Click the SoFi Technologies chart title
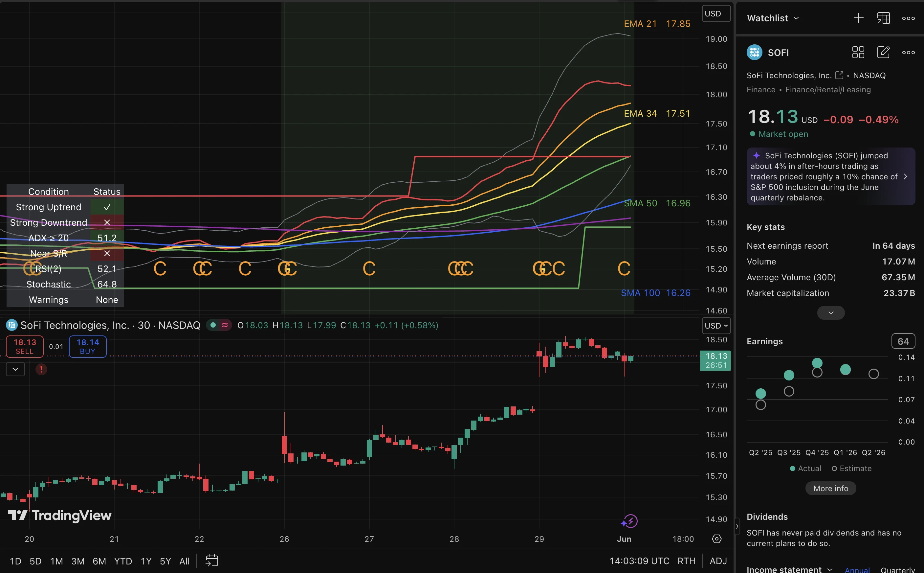 (x=110, y=325)
